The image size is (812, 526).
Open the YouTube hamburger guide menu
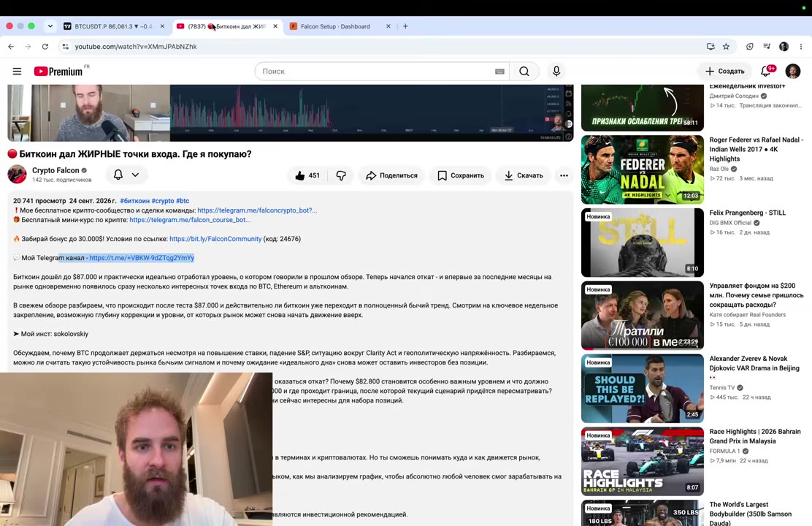pos(17,71)
